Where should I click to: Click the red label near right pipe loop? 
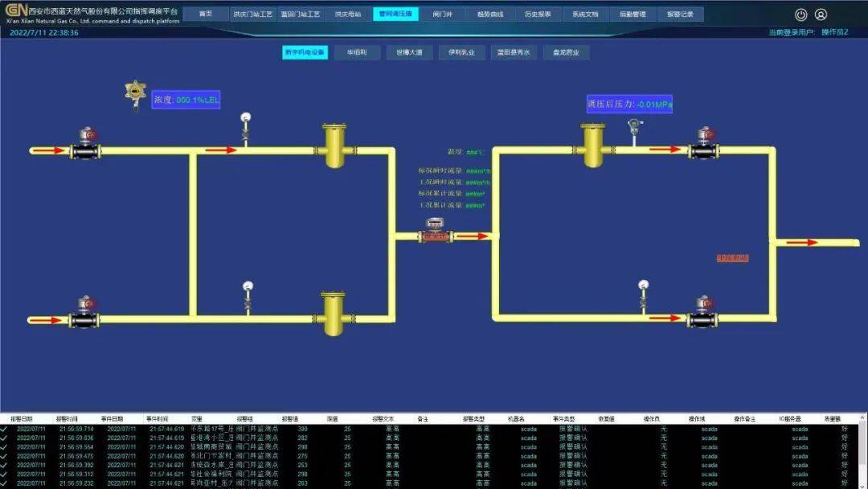pos(732,258)
